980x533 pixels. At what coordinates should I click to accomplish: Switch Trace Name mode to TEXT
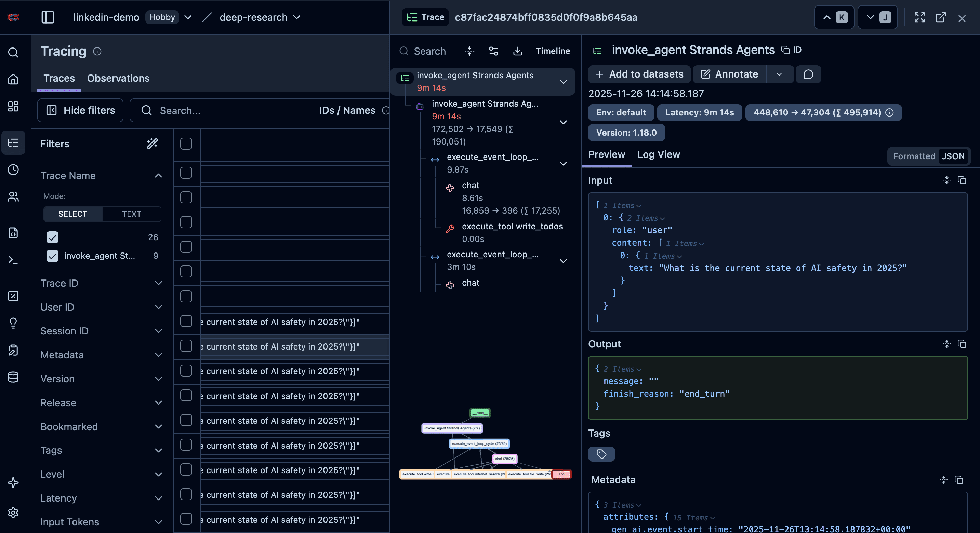point(132,214)
